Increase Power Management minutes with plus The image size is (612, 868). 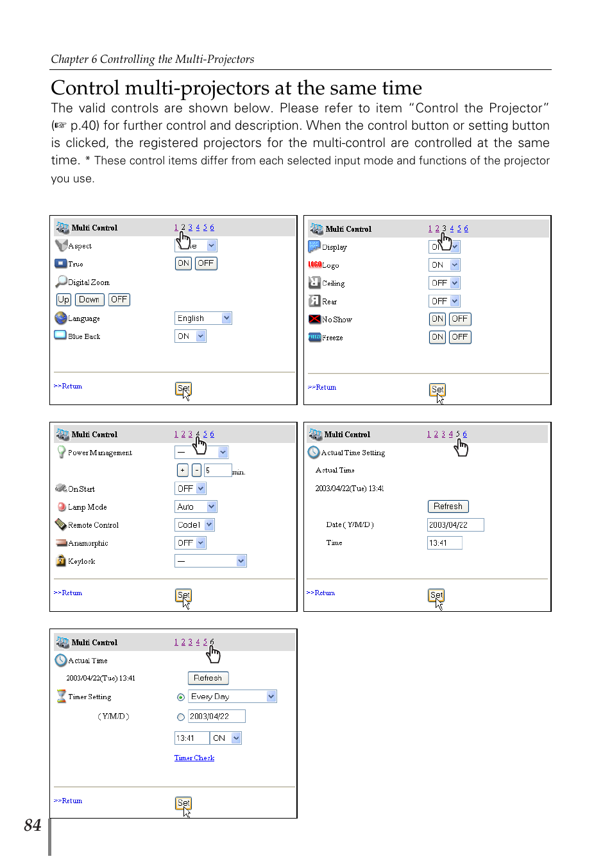(x=183, y=470)
